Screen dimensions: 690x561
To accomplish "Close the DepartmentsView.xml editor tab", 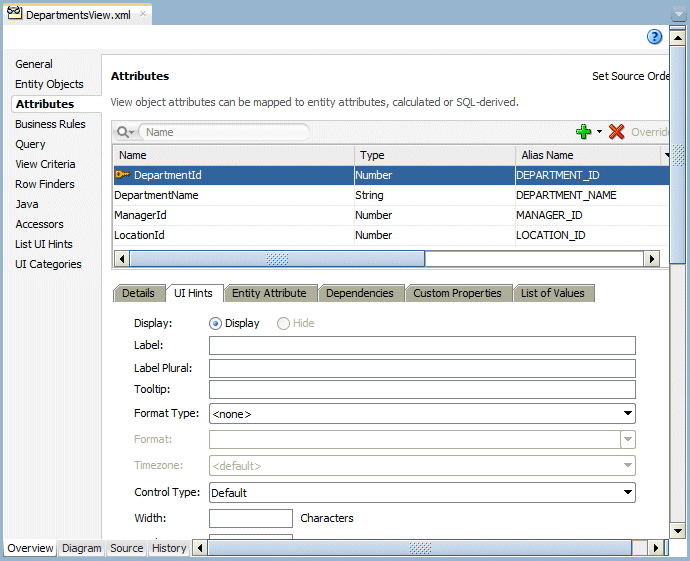I will tap(142, 15).
